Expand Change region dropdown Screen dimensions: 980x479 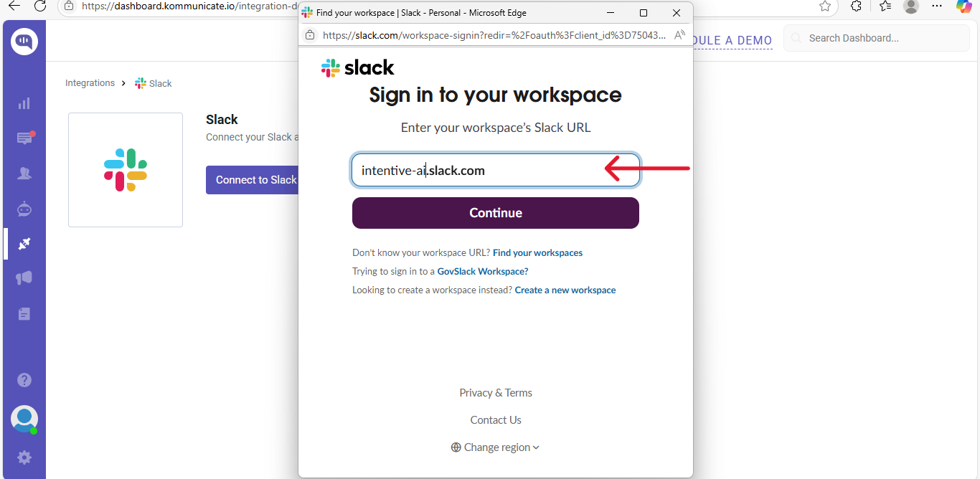pyautogui.click(x=496, y=447)
